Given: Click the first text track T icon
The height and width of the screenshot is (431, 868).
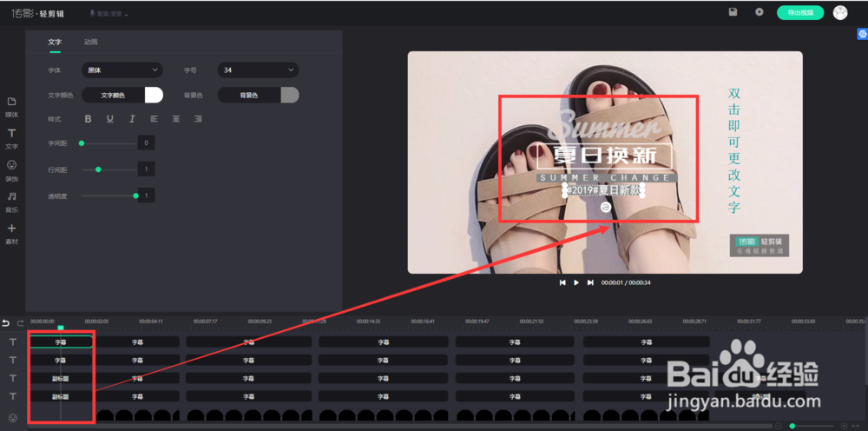Looking at the screenshot, I should [x=12, y=342].
